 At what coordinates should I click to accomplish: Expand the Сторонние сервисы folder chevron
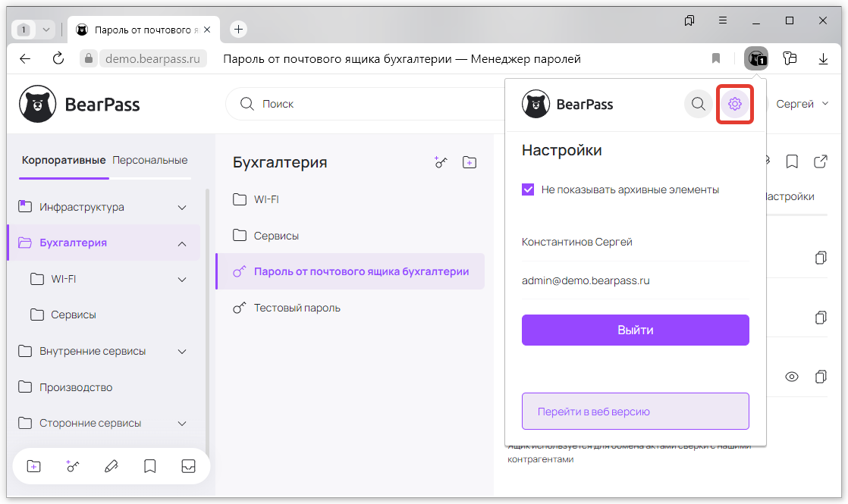[x=182, y=424]
